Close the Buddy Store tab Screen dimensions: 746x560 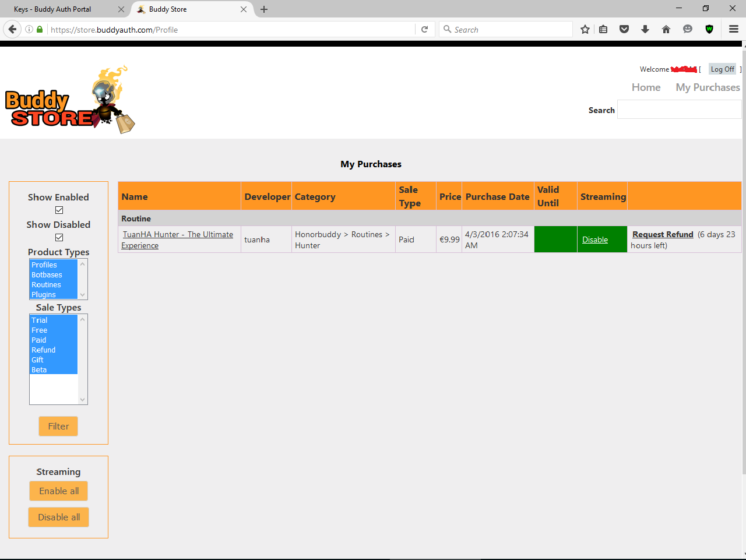(x=244, y=9)
